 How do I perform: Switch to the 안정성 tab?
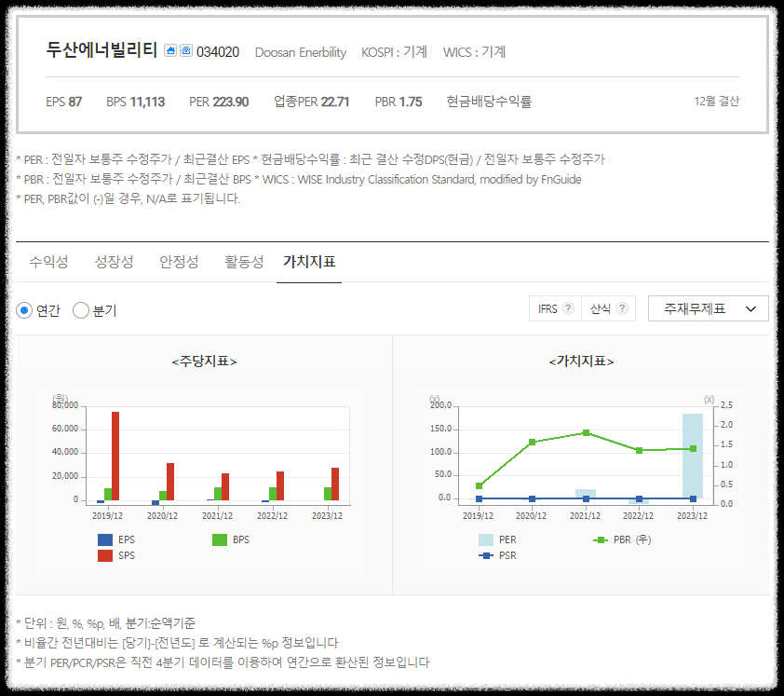(179, 262)
